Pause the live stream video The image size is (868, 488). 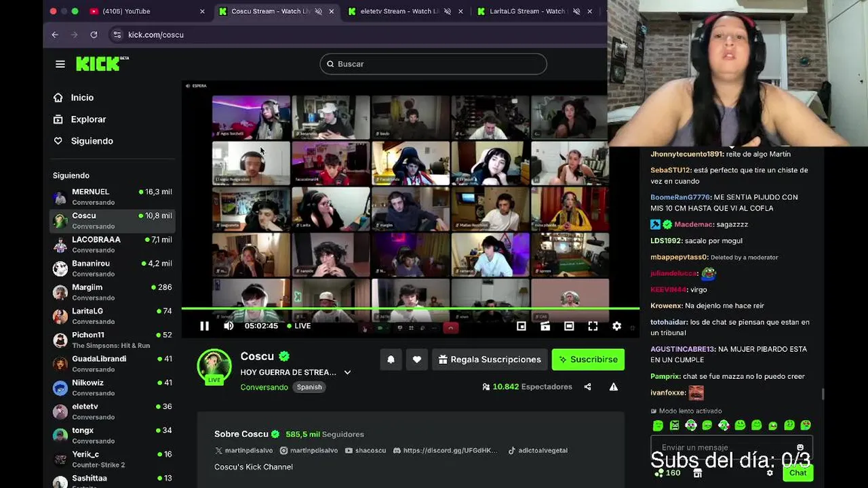point(204,326)
